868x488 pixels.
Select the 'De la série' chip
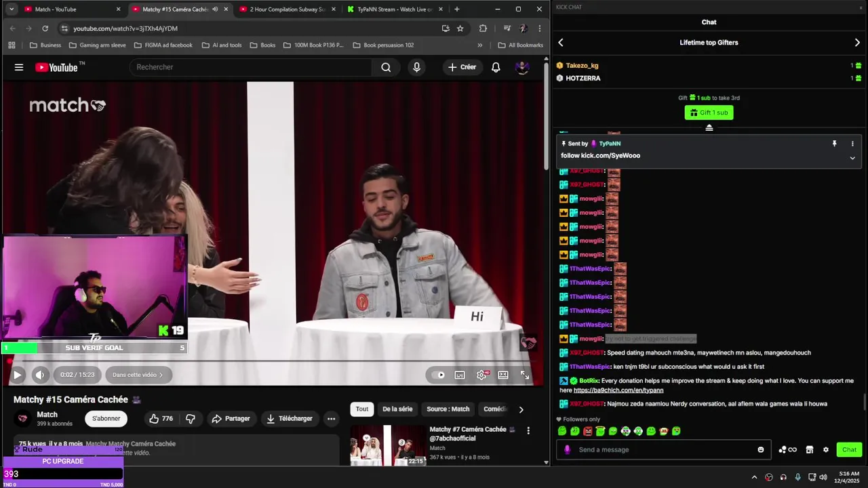pos(397,409)
